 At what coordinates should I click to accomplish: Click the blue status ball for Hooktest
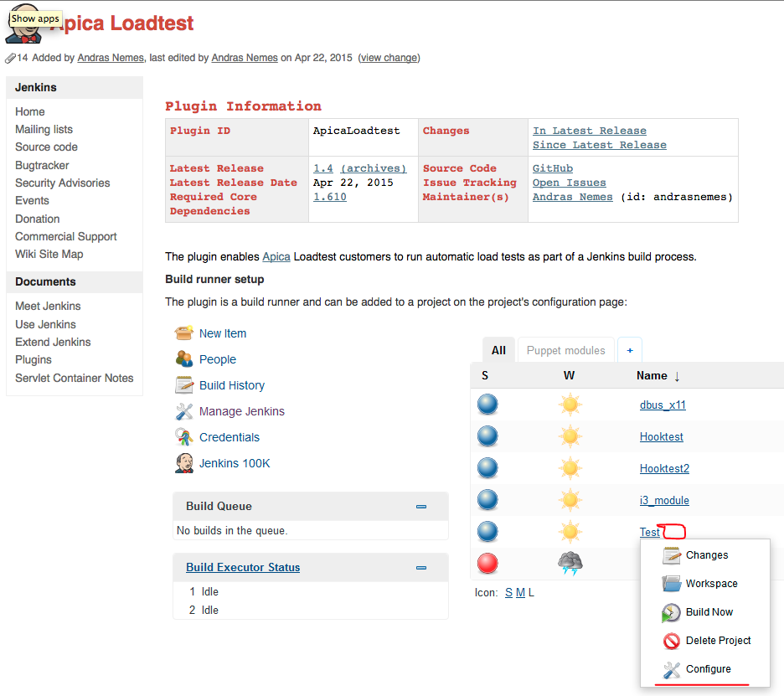tap(487, 436)
